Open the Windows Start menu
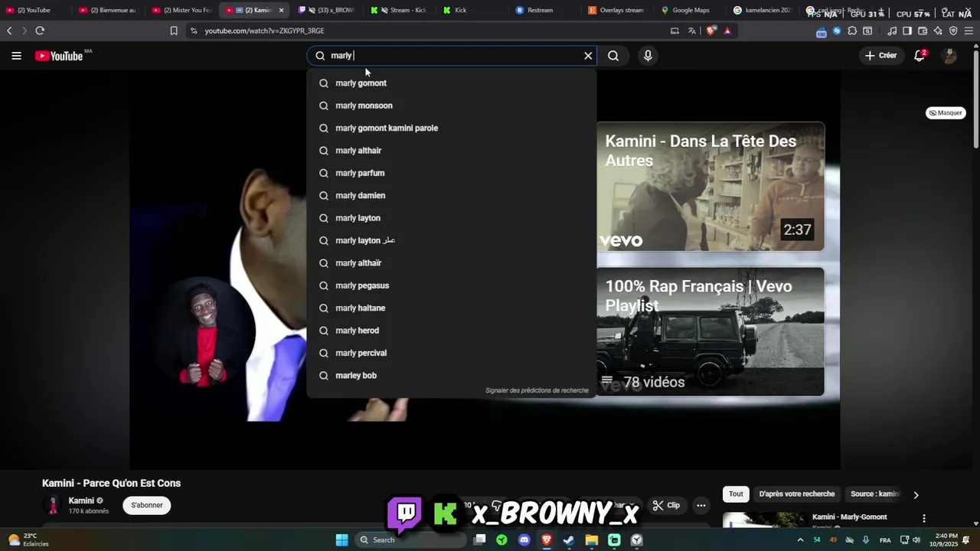980x551 pixels. point(341,540)
